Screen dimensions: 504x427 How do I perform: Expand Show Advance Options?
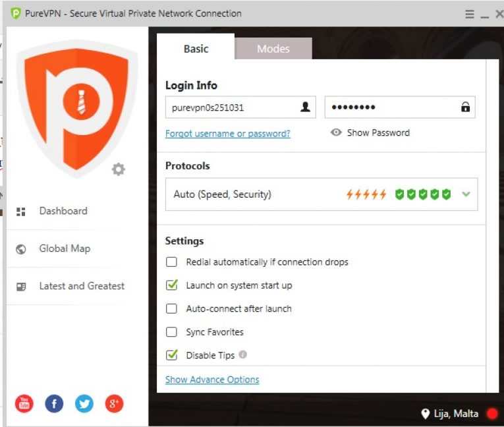pos(212,380)
